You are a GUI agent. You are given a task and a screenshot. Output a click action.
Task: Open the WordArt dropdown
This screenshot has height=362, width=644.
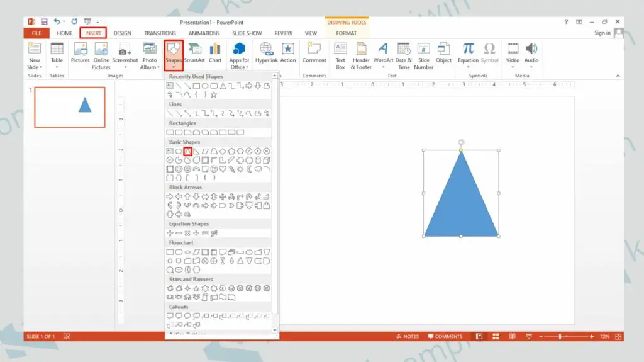coord(383,67)
